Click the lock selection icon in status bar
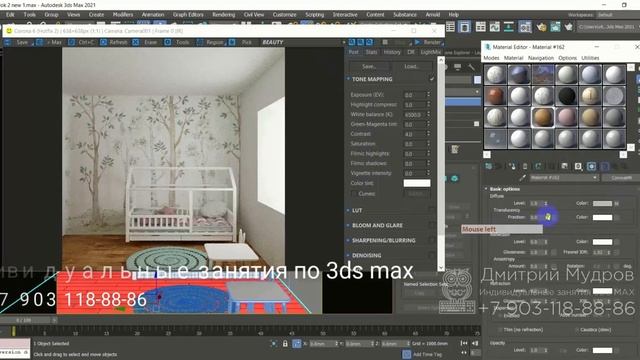Screen dimensions: 640x360 click(285, 344)
